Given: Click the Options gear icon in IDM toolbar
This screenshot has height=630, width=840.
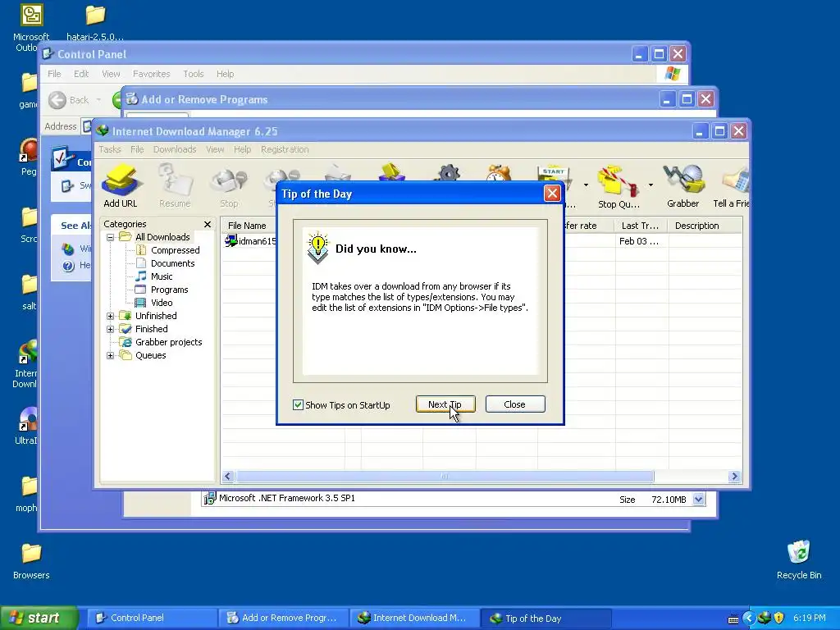Looking at the screenshot, I should [x=449, y=172].
